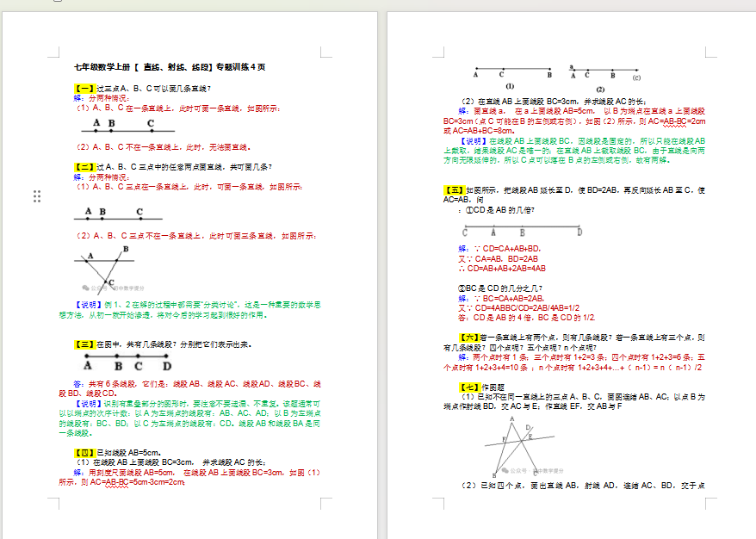The height and width of the screenshot is (539, 756).
Task: Select the first A B C straight-line figure under question 一
Action: (127, 126)
